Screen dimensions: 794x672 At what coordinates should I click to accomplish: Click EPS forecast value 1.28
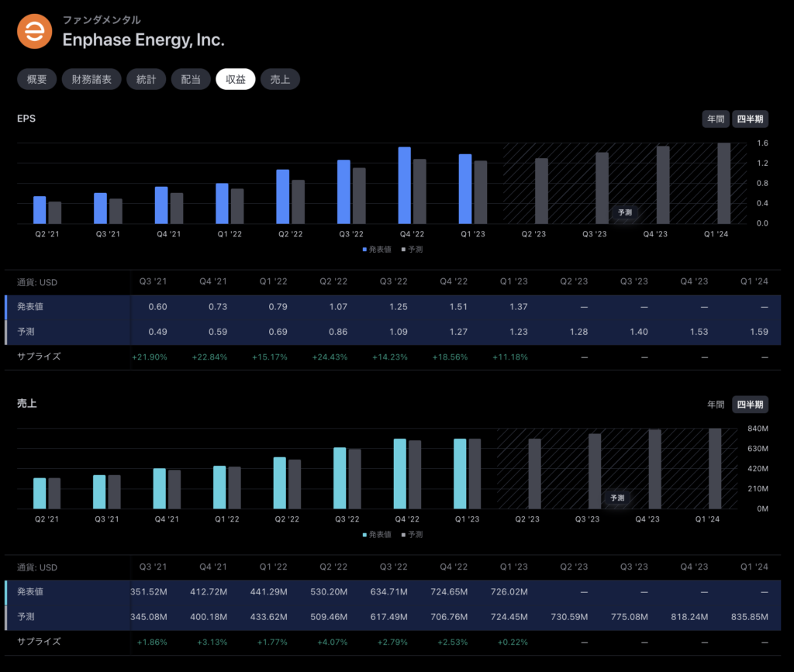(578, 332)
